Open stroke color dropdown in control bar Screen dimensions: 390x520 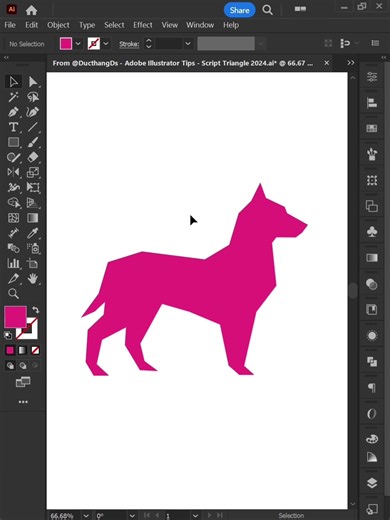point(106,44)
